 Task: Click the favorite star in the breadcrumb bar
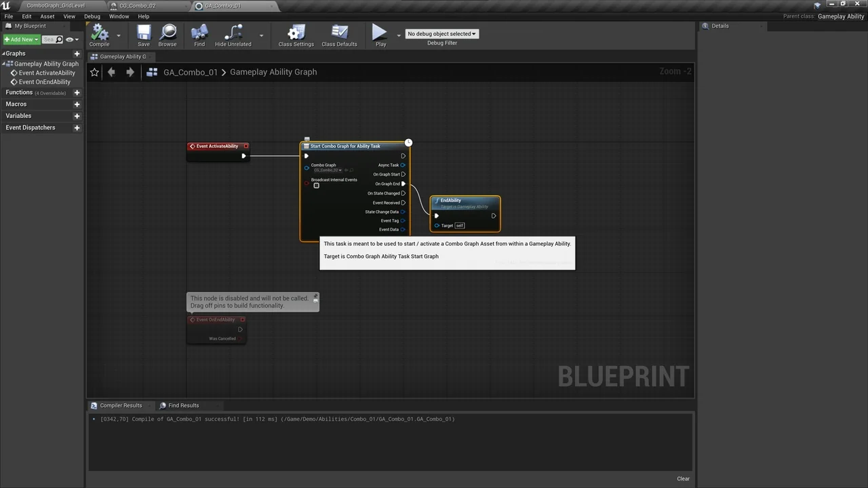tap(94, 72)
